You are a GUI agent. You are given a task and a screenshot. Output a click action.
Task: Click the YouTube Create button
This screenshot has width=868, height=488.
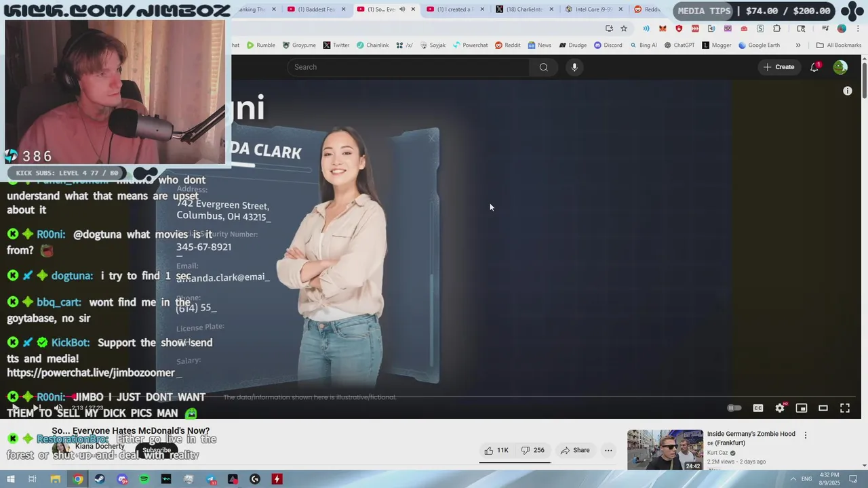pos(778,67)
